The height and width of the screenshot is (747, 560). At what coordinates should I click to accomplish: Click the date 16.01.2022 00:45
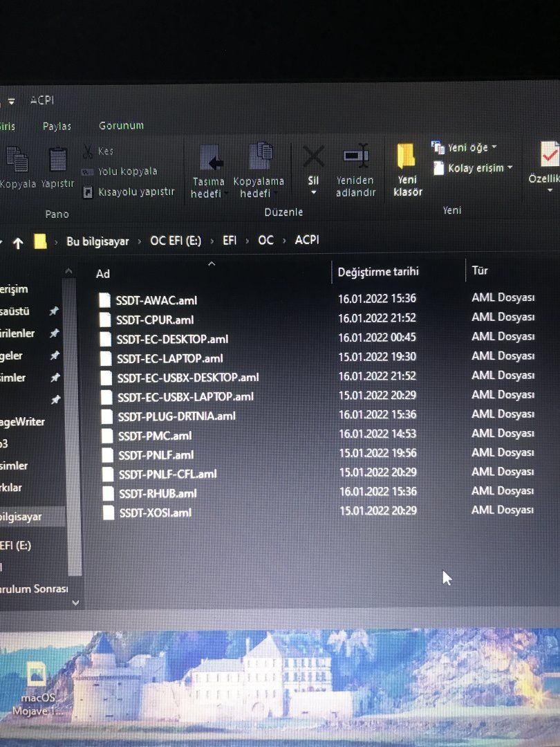pos(377,338)
